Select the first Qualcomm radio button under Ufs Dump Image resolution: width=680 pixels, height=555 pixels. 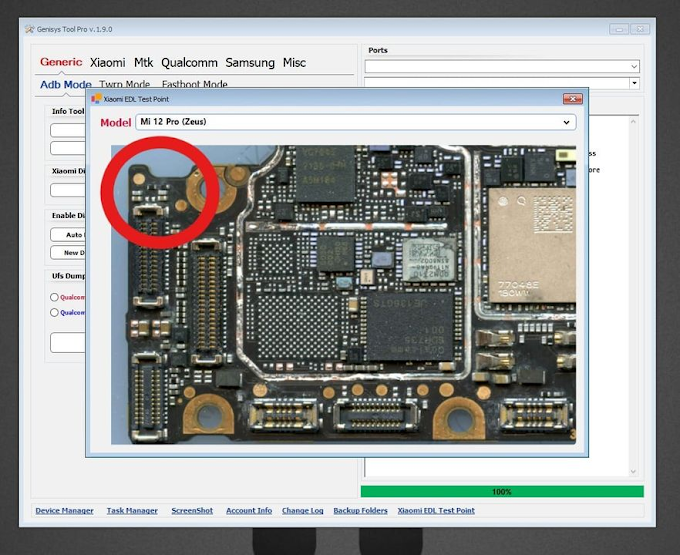(54, 297)
